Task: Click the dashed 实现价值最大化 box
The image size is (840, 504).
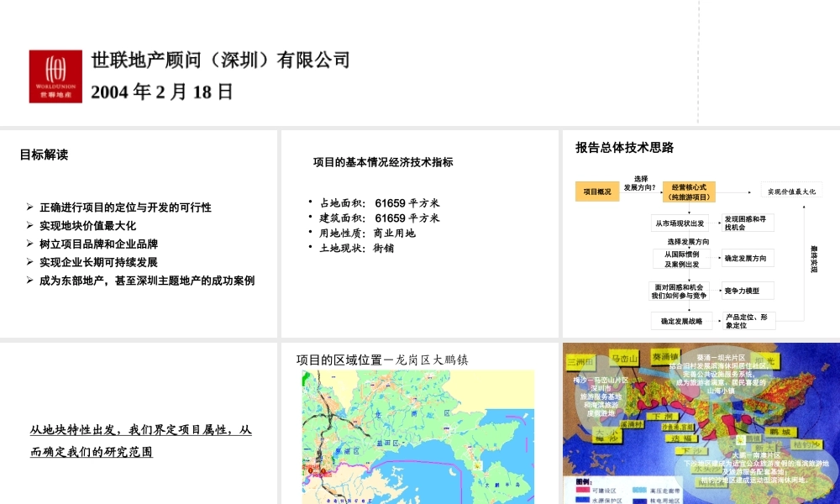Action: 791,192
